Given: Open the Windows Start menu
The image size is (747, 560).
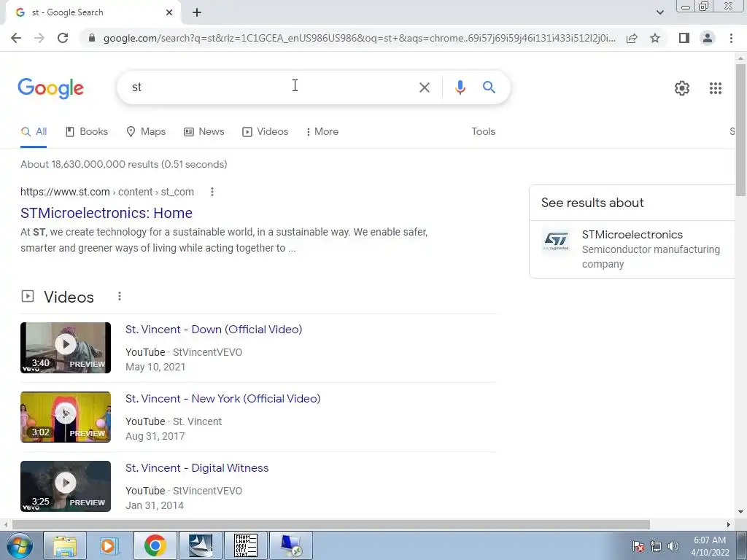Looking at the screenshot, I should (x=20, y=545).
